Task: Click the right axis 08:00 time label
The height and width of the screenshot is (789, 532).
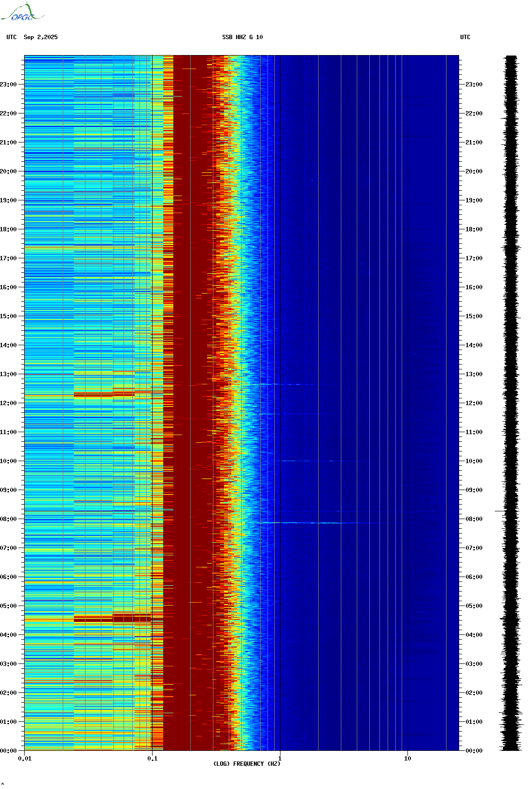Action: [x=474, y=519]
